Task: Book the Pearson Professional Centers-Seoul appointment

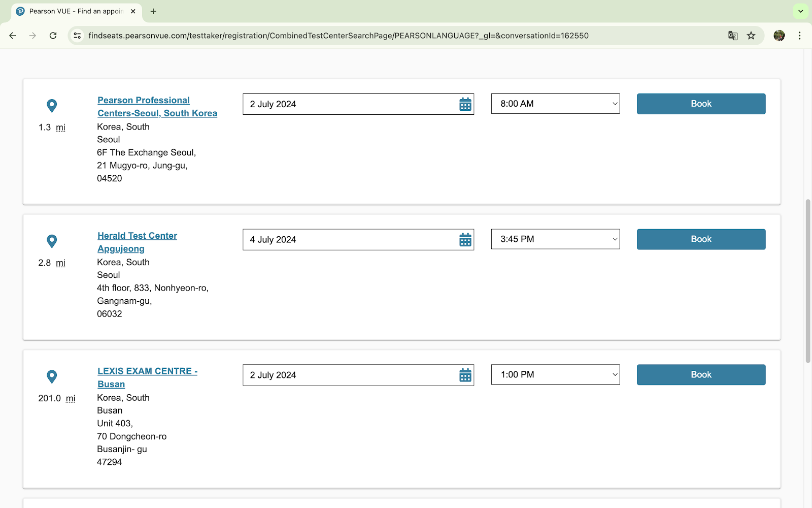Action: 701,104
